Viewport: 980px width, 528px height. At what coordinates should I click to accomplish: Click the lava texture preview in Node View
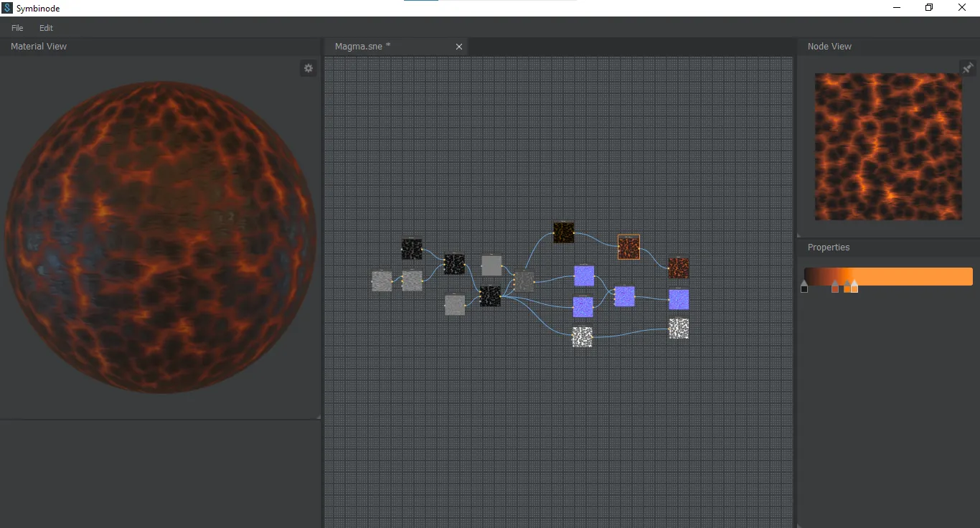click(888, 146)
